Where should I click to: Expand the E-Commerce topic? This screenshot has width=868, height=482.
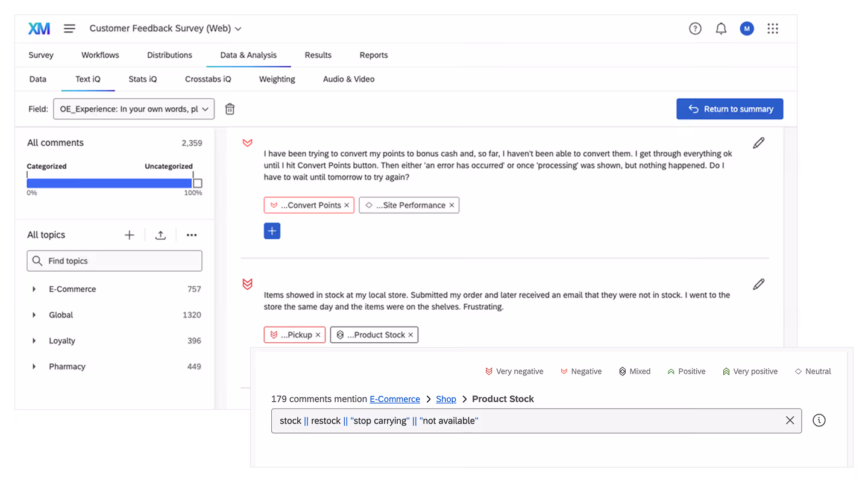coord(34,289)
